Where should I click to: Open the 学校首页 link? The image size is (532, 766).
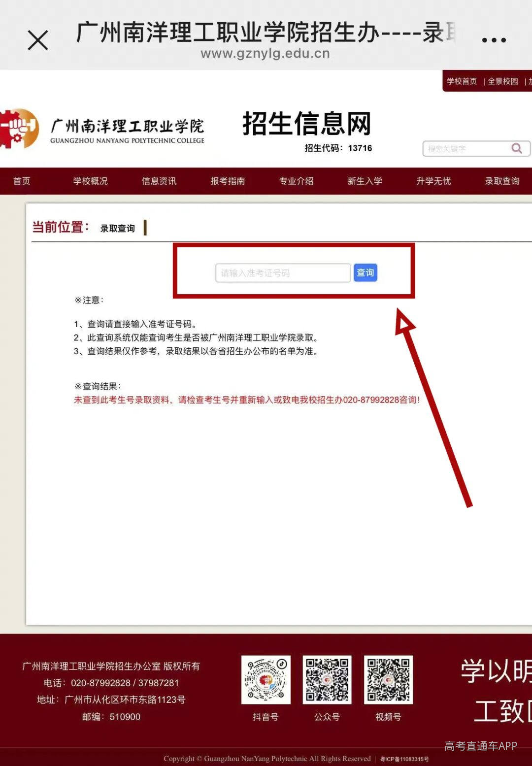click(461, 81)
